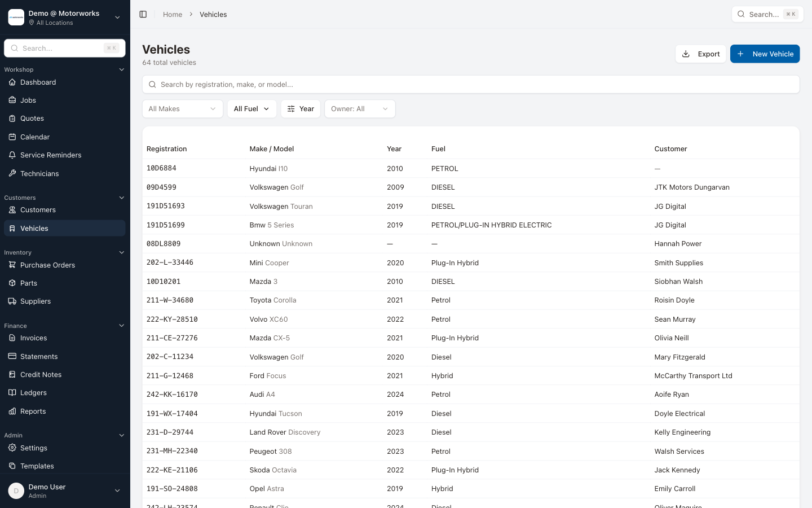The height and width of the screenshot is (508, 812).
Task: Collapse the Finance sidebar group
Action: click(122, 325)
